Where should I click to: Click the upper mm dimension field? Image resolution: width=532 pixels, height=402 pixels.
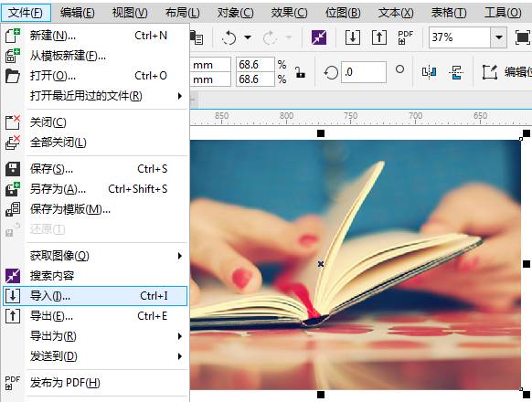click(210, 65)
